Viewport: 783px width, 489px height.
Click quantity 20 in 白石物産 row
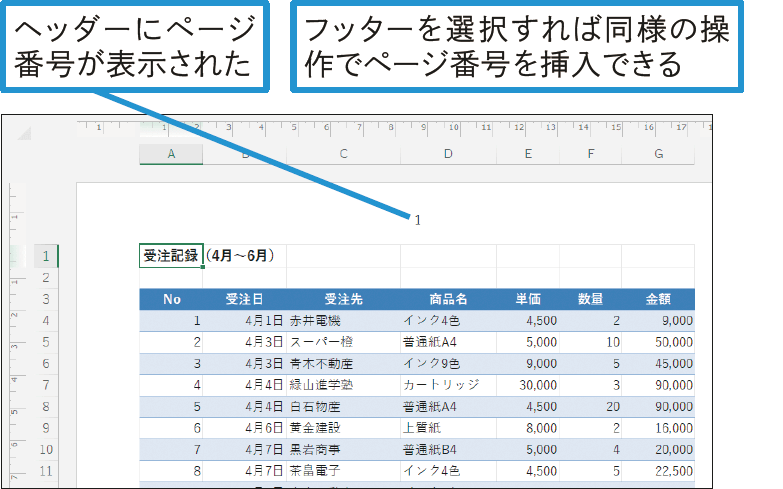click(x=591, y=407)
